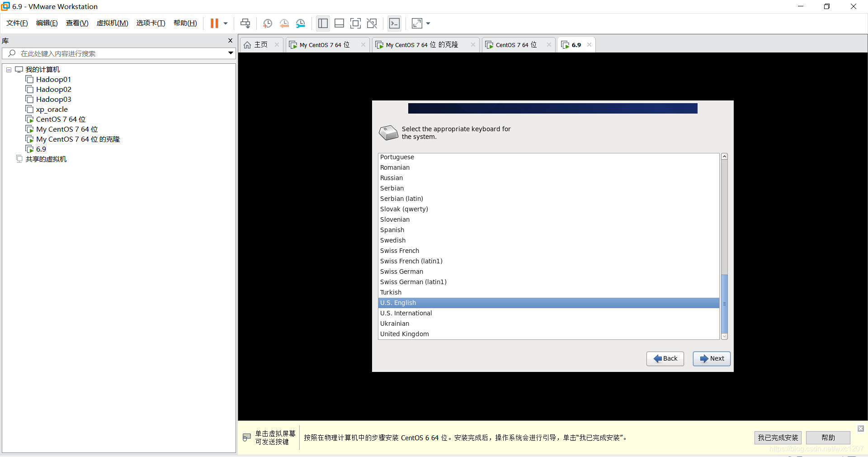This screenshot has width=868, height=457.
Task: Click keyboard list scroll down arrow
Action: (x=724, y=336)
